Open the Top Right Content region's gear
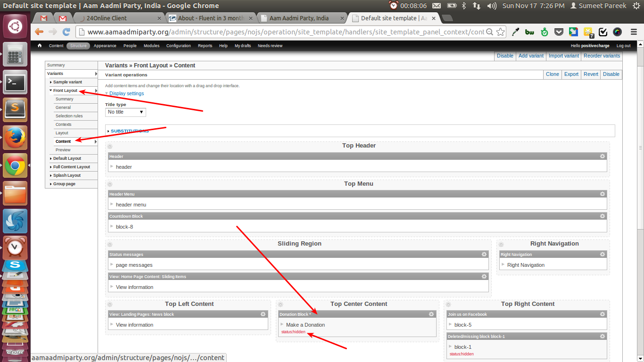 pyautogui.click(x=448, y=304)
